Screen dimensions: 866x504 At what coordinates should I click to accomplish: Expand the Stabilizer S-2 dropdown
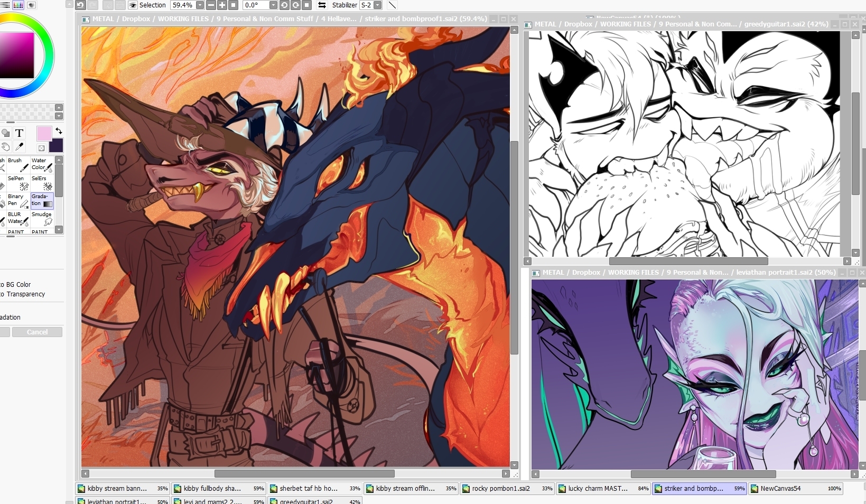coord(377,5)
